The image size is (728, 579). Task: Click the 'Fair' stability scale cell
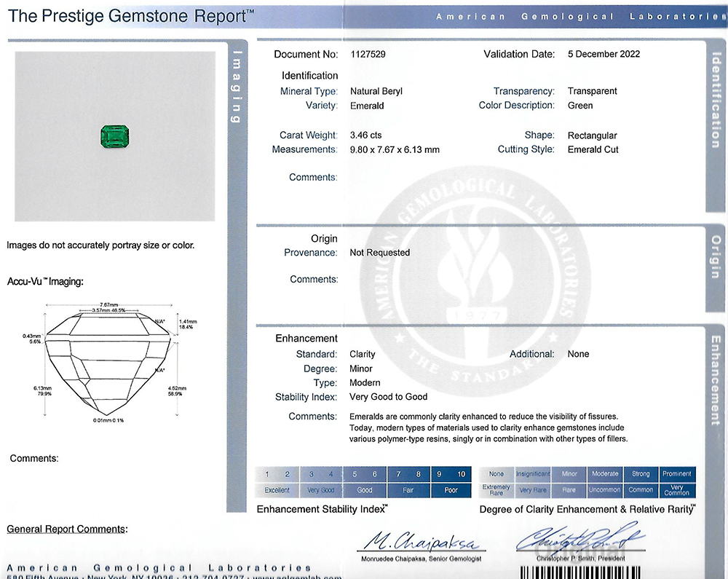tap(408, 490)
